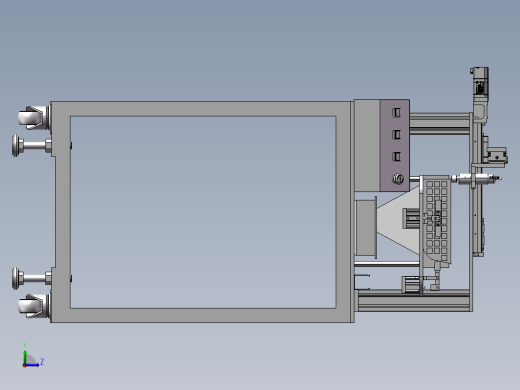Screen dimensions: 520x390
Task: Select the grid-patterned tray plate
Action: point(436,220)
